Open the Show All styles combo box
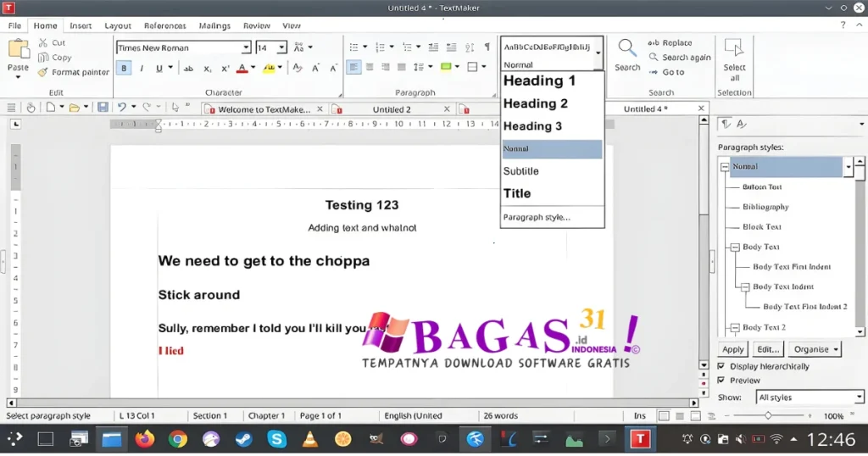This screenshot has width=868, height=456. click(810, 398)
